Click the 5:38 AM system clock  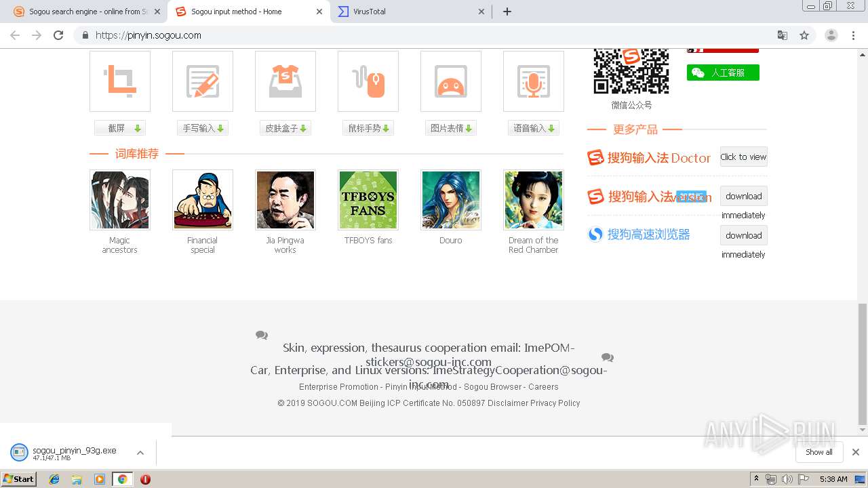(x=833, y=479)
